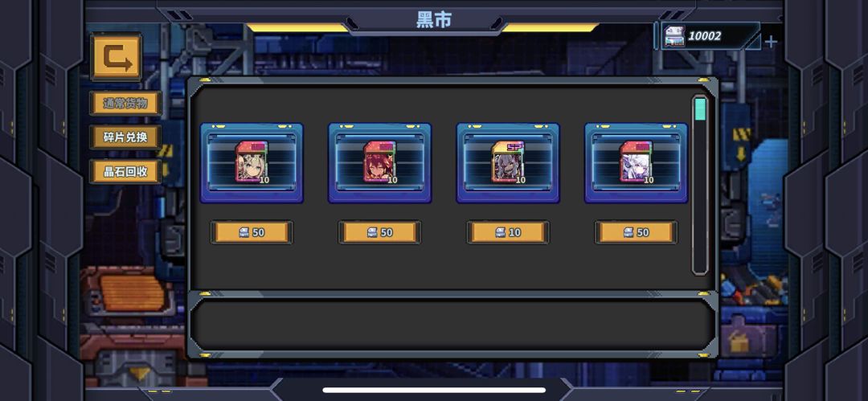Click the lower part of the scrollbar track
This screenshot has width=868, height=401.
(x=700, y=232)
